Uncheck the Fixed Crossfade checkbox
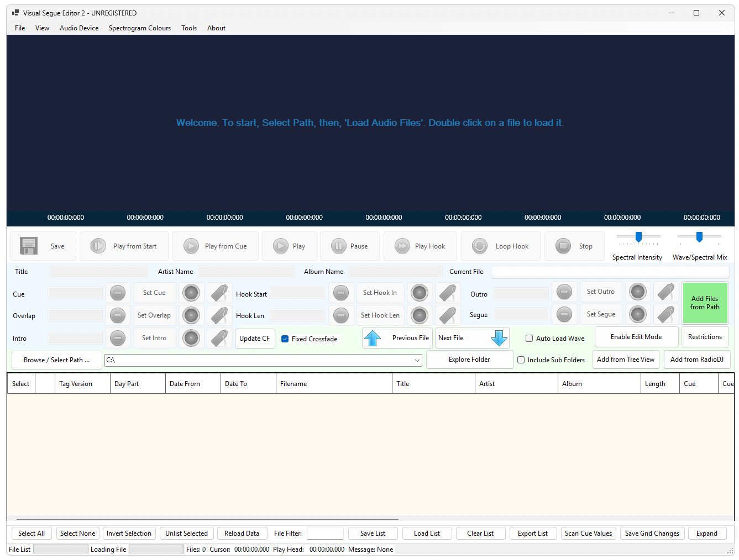 click(x=285, y=339)
